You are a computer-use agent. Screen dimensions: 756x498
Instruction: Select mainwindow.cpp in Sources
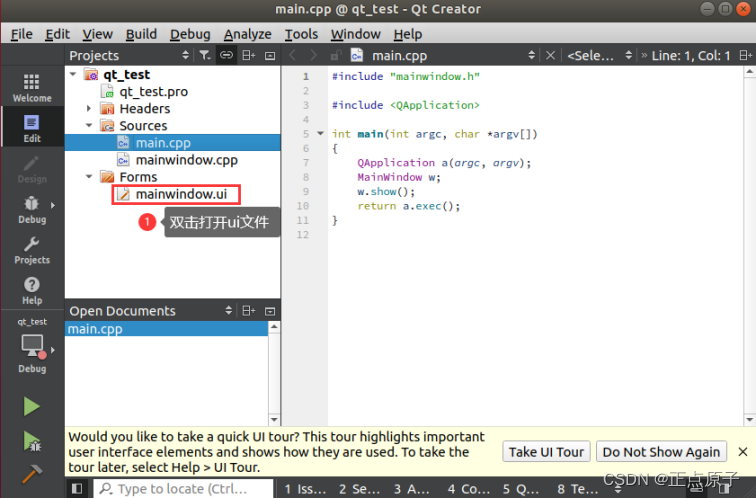click(x=187, y=160)
